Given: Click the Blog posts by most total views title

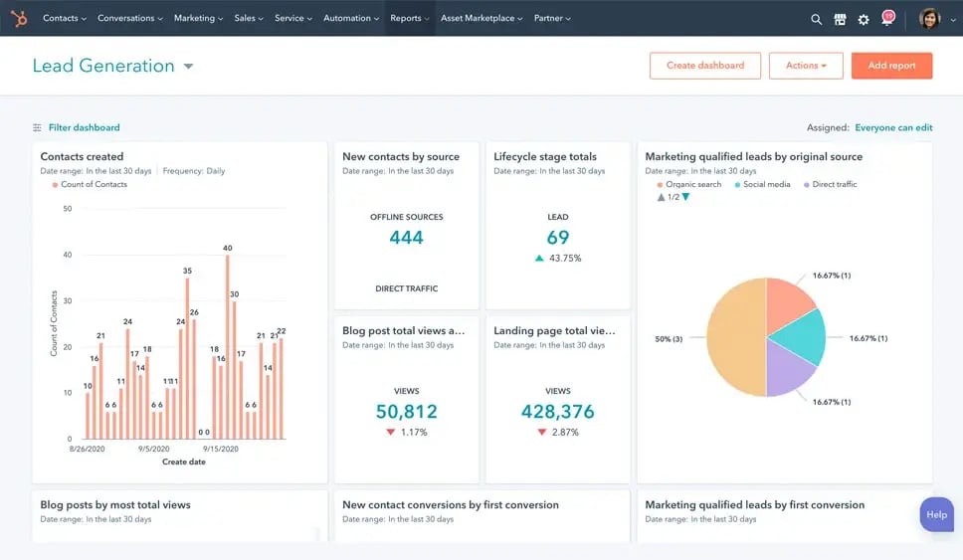Looking at the screenshot, I should click(115, 504).
